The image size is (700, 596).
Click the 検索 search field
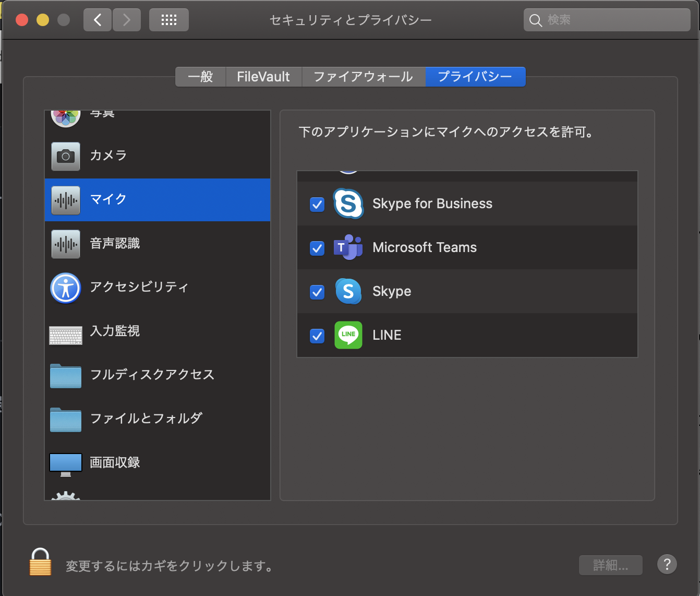tap(607, 20)
